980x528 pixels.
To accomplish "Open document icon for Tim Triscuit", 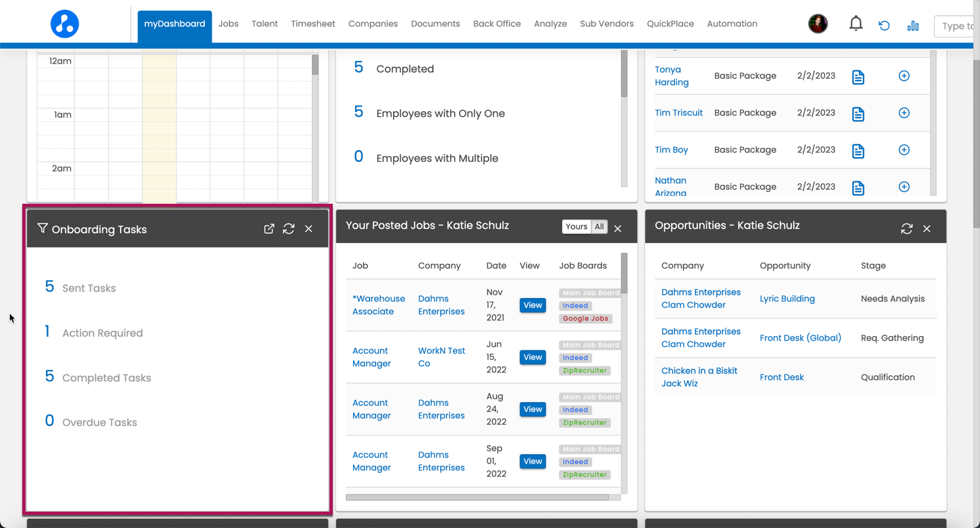I will point(858,114).
